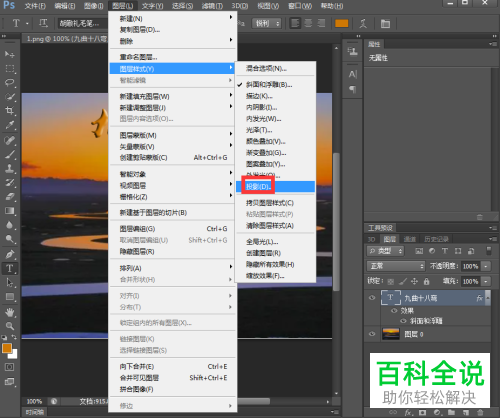Click the add layer mask icon
The image size is (500, 418).
click(422, 413)
